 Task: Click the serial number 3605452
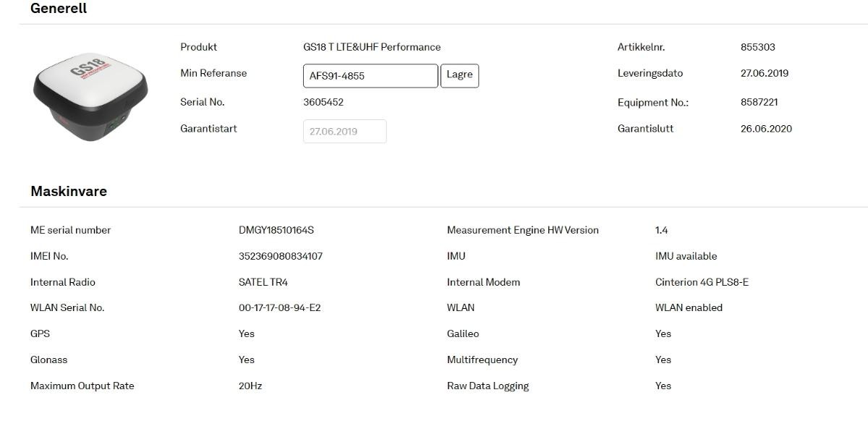323,102
